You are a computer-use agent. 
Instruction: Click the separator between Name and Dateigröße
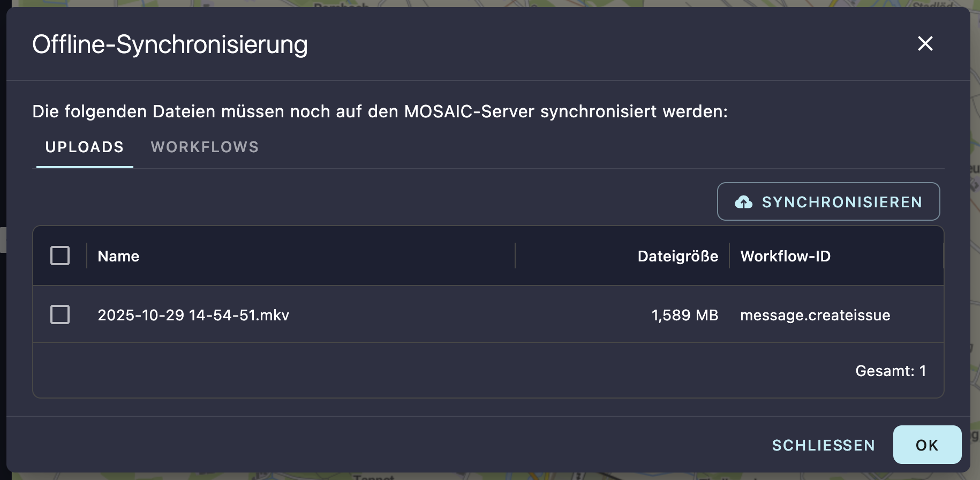coord(515,256)
